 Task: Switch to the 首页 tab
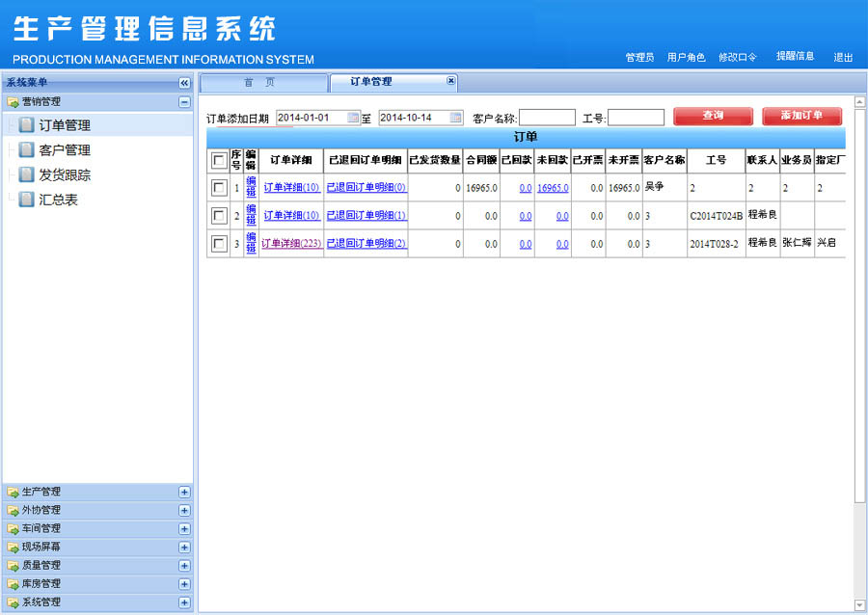coord(259,83)
